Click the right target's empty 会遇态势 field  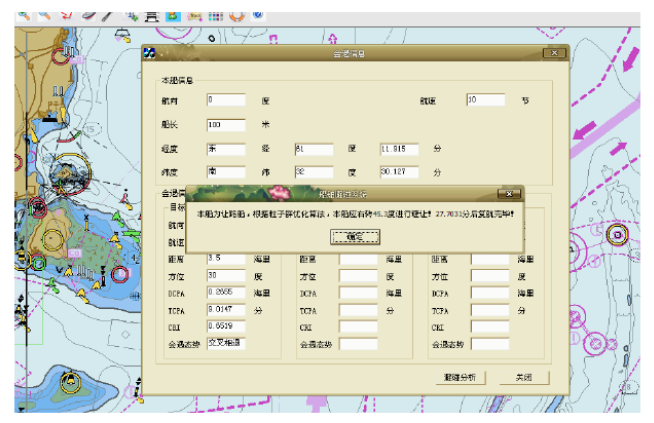pyautogui.click(x=490, y=344)
